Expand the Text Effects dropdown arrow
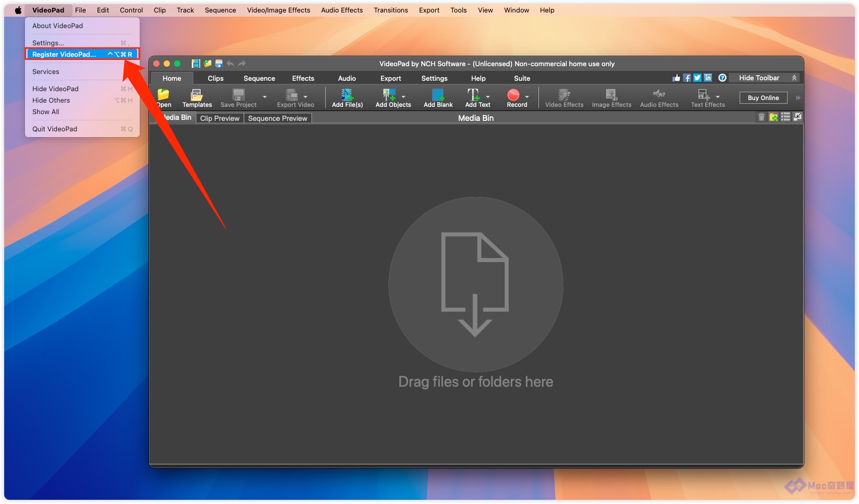The width and height of the screenshot is (859, 504). (718, 97)
